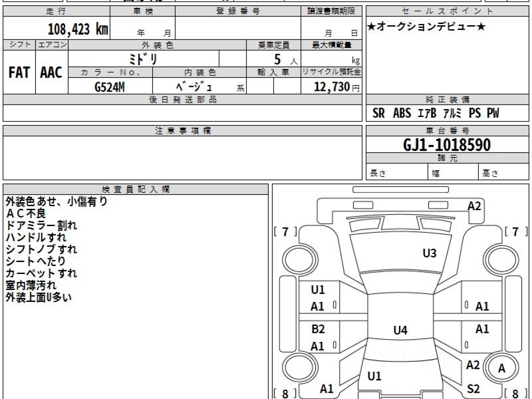Select the U4 mark on the roof
This screenshot has height=399, width=532.
pos(400,330)
